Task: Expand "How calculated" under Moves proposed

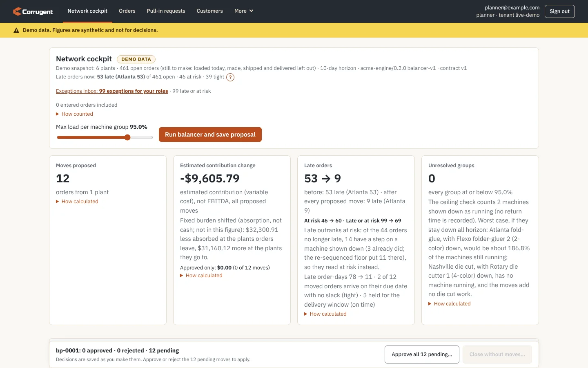Action: pos(77,202)
